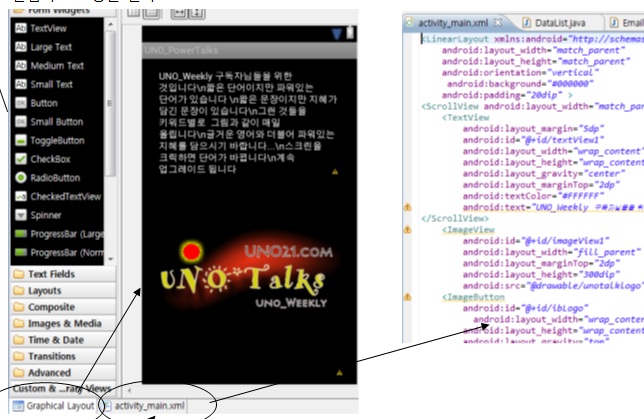Click the android:id="@+id/textView1" line
Viewport: 644px width, 419px height.
534,140
